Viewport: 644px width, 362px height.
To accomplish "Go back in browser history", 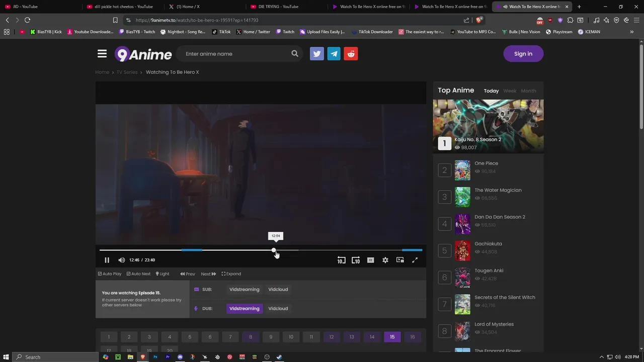I will tap(7, 20).
